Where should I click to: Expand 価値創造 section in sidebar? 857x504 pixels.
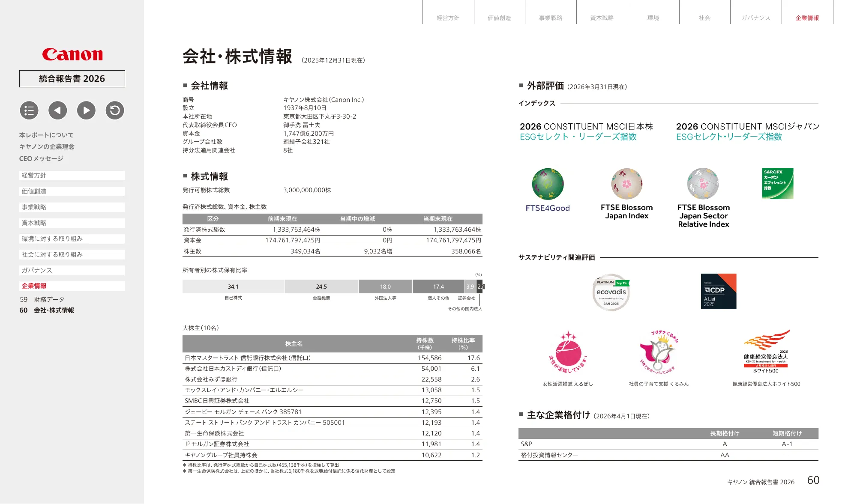point(72,191)
